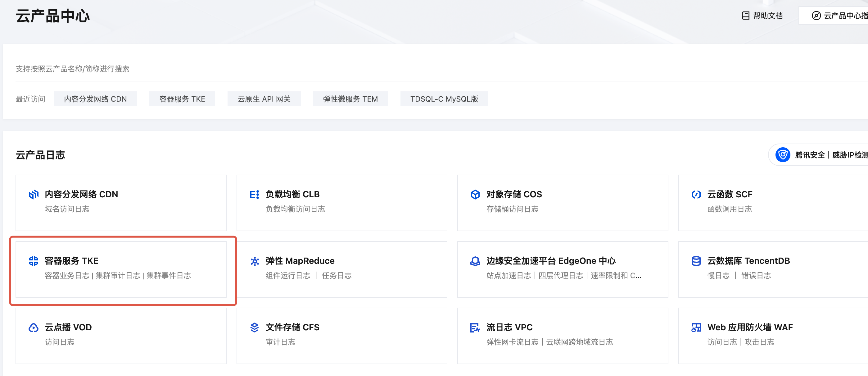This screenshot has height=376, width=868.
Task: Select recent tag 云原生 API 网关
Action: (x=264, y=99)
